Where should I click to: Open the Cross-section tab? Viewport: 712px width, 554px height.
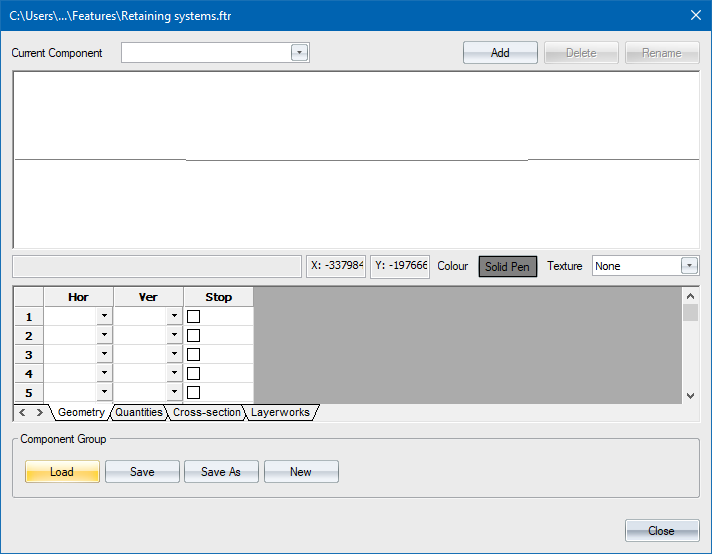point(206,412)
